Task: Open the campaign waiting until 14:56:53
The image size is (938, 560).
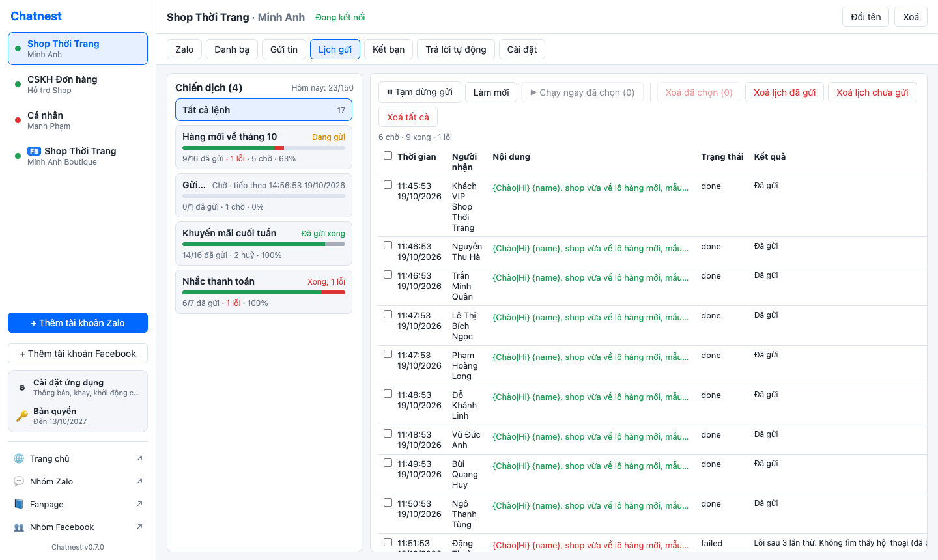Action: pos(264,195)
